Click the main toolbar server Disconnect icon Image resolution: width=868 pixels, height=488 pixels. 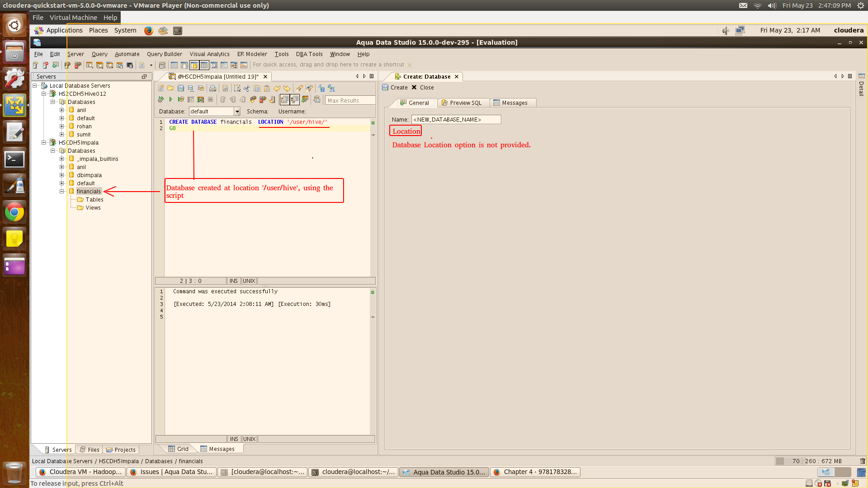point(78,65)
